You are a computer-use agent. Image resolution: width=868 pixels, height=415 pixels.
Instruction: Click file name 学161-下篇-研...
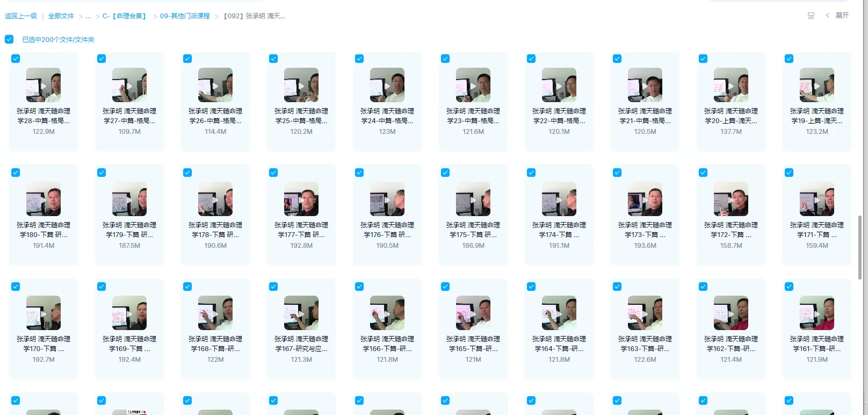[817, 344]
